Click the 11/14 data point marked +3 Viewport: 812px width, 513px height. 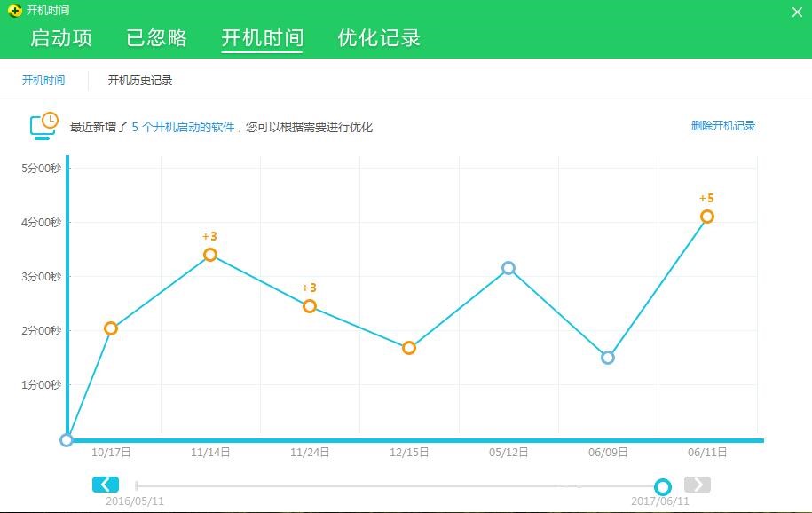(210, 255)
